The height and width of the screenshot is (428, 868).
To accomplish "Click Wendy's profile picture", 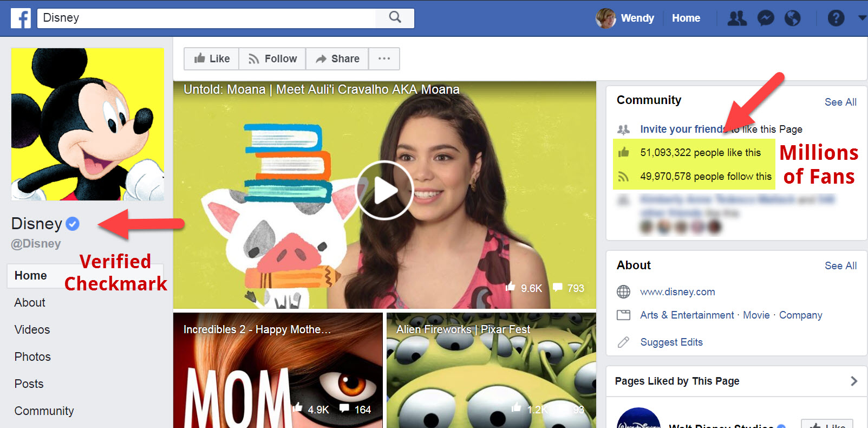I will tap(606, 18).
